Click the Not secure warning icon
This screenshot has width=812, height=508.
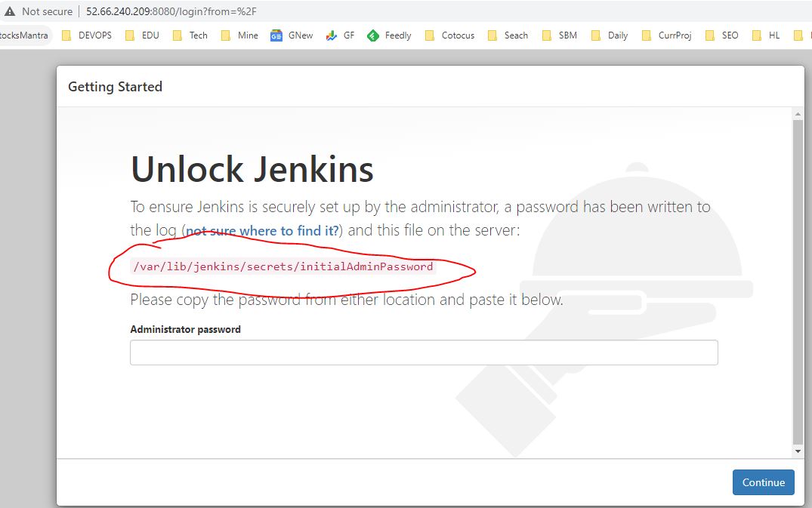10,11
